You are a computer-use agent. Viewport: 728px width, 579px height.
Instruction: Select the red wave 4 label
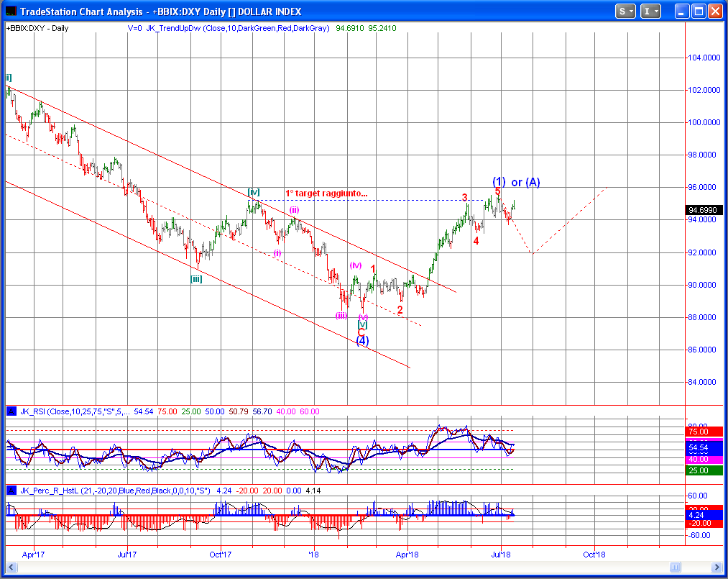pyautogui.click(x=476, y=241)
